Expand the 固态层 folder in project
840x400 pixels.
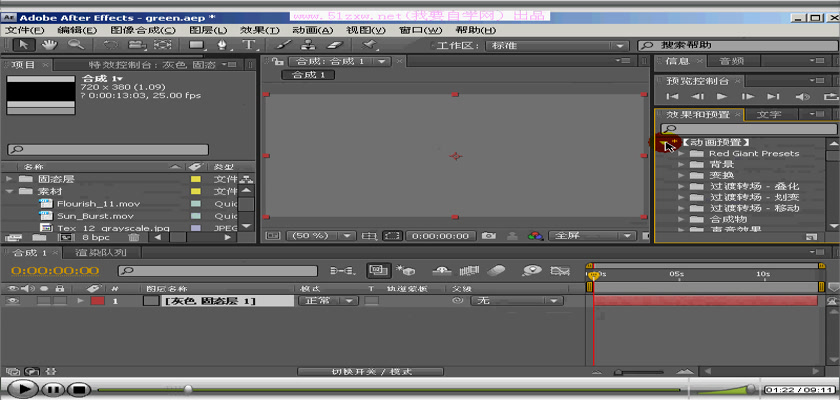[x=10, y=179]
